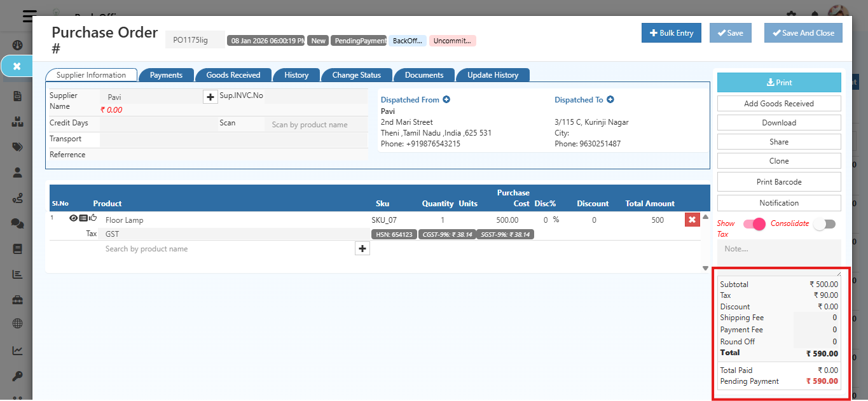Image resolution: width=868 pixels, height=401 pixels.
Task: Expand Dispatched From address options
Action: (447, 99)
